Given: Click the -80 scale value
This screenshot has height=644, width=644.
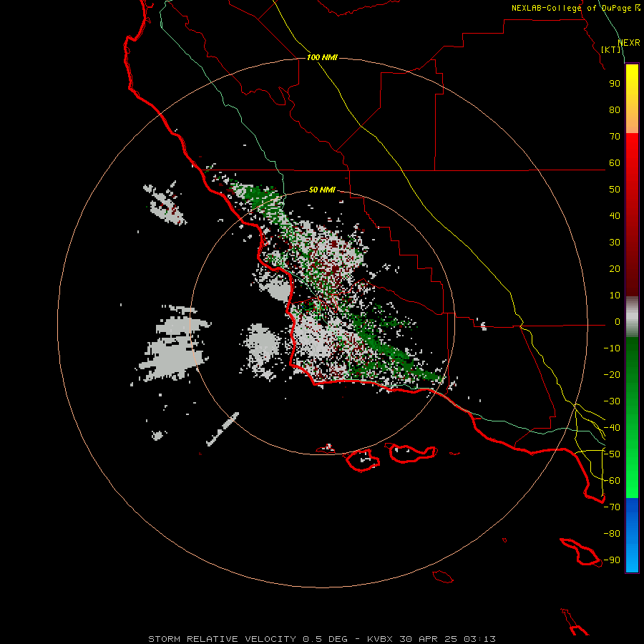Looking at the screenshot, I should click(x=612, y=534).
